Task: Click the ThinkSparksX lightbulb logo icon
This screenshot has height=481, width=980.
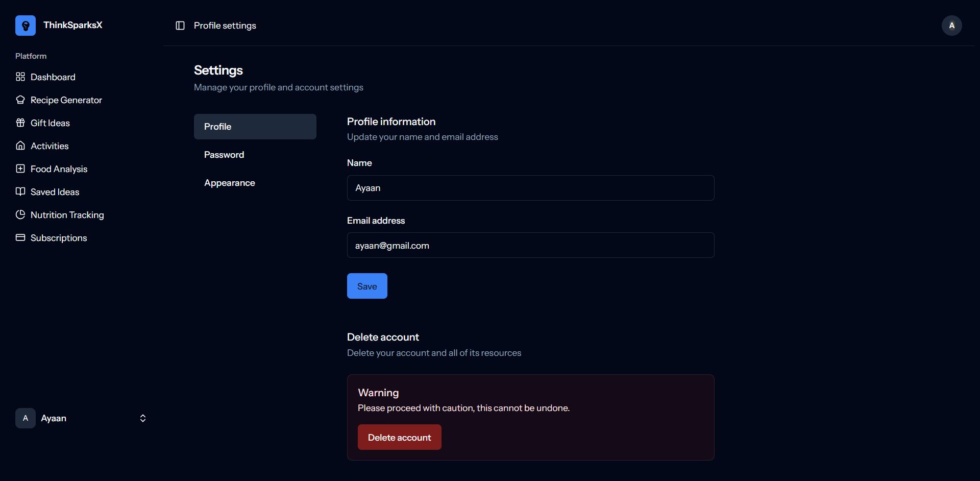Action: click(x=26, y=26)
